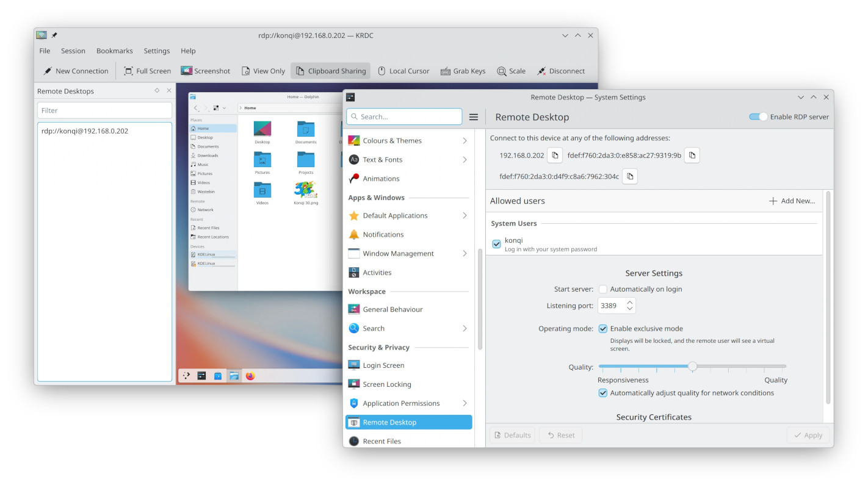Open the Scale tool in KRDC
Screen dimensions: 868x488
[511, 71]
